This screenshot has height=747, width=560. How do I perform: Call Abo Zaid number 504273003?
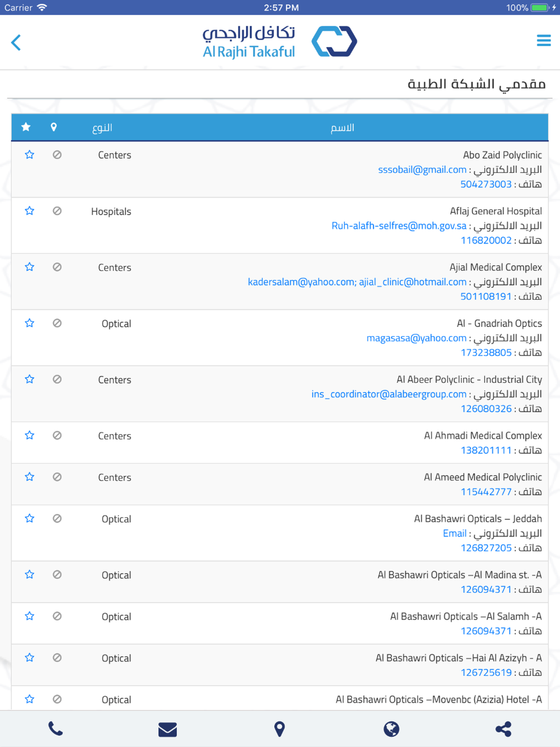(486, 184)
